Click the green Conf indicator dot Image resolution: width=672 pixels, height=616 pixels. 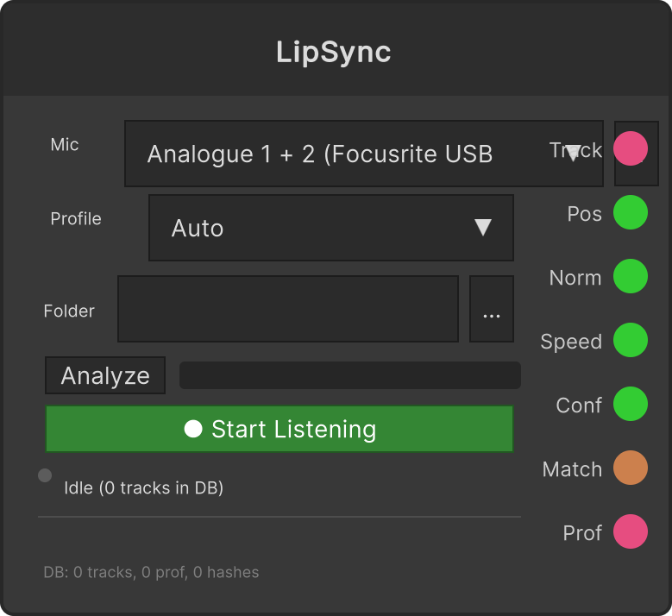(630, 405)
